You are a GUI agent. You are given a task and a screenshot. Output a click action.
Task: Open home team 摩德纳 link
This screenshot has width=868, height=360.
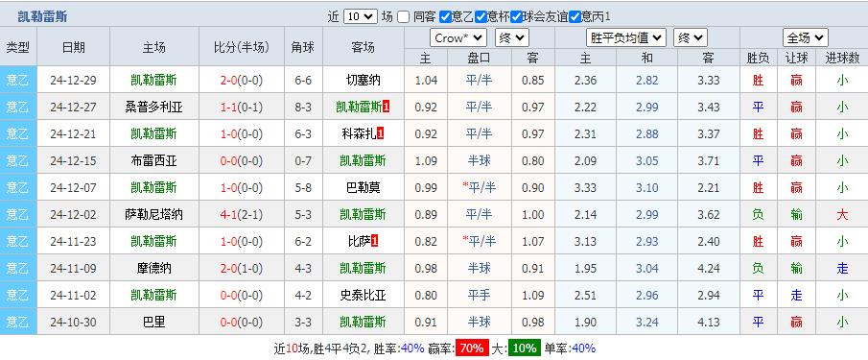153,268
